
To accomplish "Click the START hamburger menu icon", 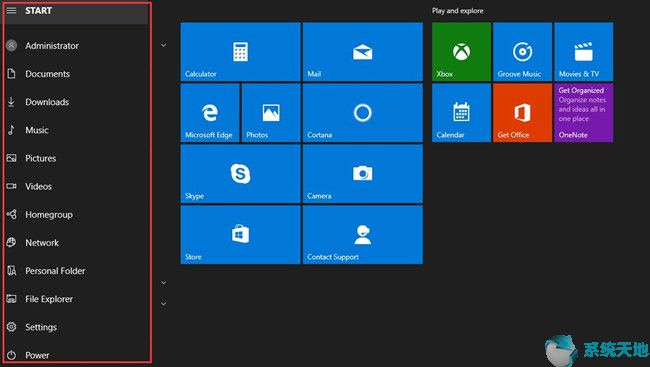I will pos(12,10).
